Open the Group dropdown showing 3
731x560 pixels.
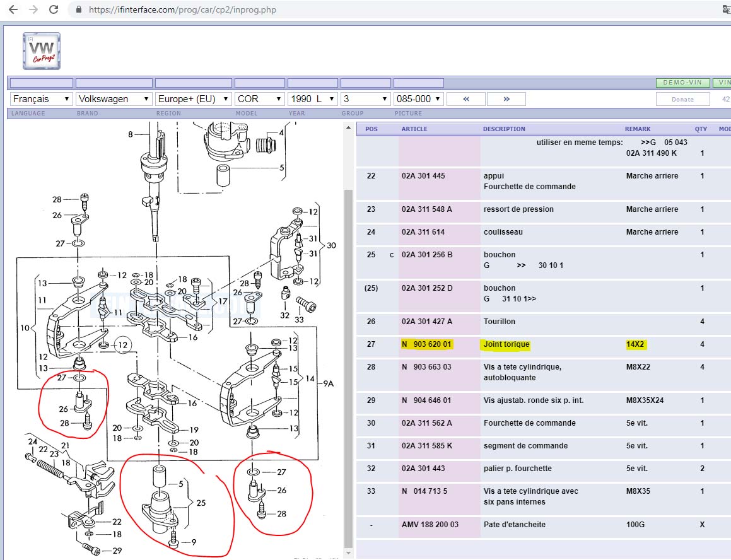click(366, 99)
